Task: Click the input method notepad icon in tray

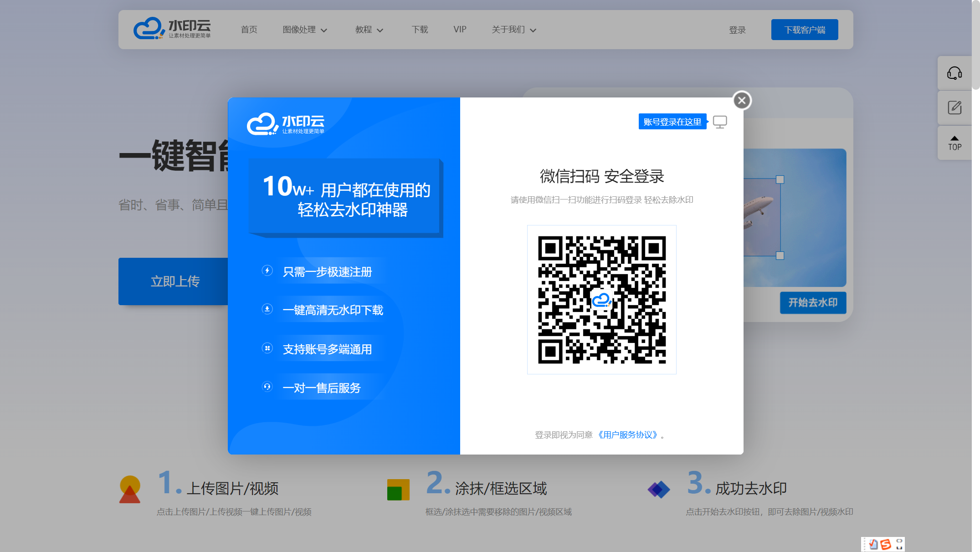Action: pyautogui.click(x=873, y=544)
